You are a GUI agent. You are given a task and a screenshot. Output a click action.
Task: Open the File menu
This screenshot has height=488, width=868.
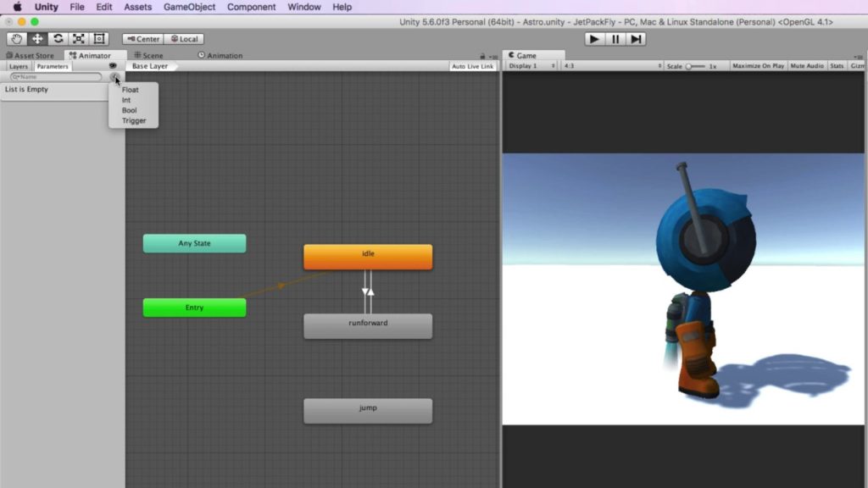[77, 7]
